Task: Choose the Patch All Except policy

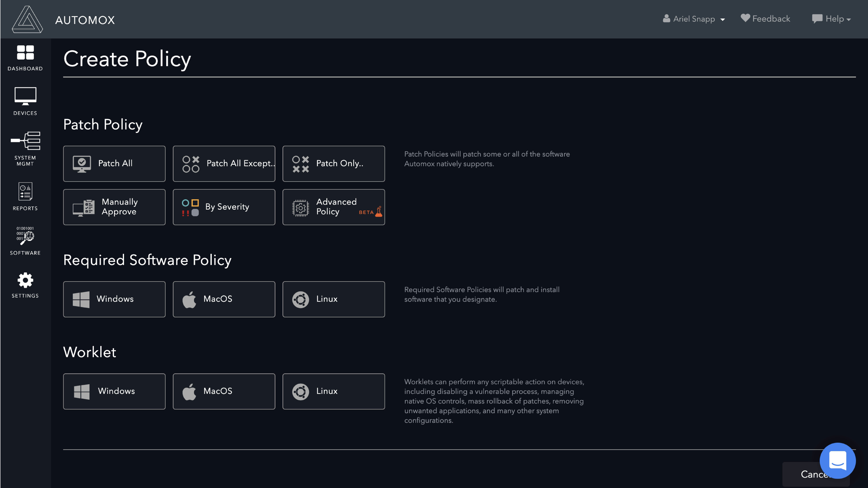Action: click(x=224, y=164)
